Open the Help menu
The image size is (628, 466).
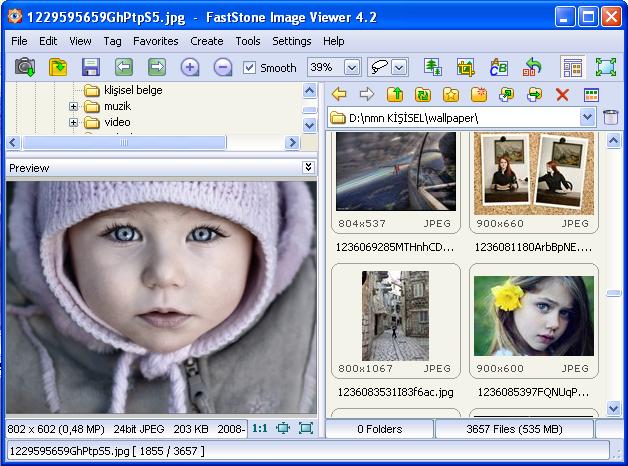[x=334, y=41]
